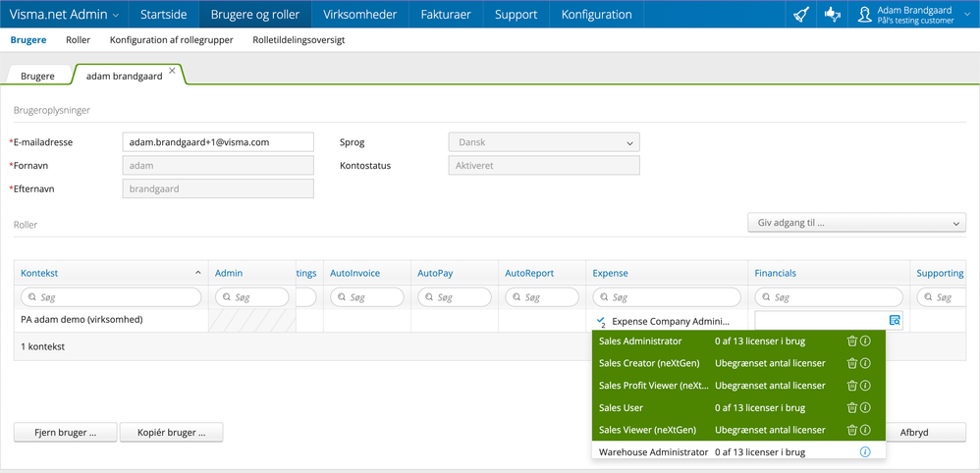The height and width of the screenshot is (473, 980).
Task: Click the Fjern bruger button
Action: tap(65, 433)
